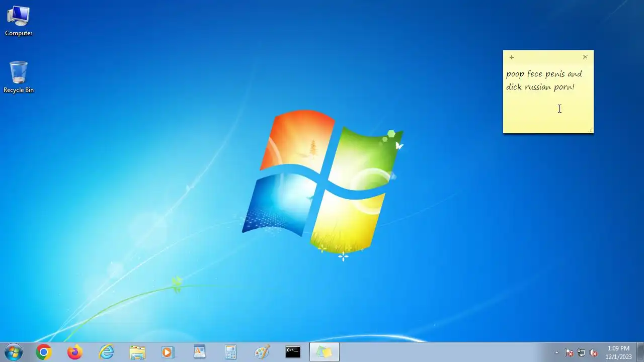Add a new sticky note with plus button
The width and height of the screenshot is (644, 362).
512,57
